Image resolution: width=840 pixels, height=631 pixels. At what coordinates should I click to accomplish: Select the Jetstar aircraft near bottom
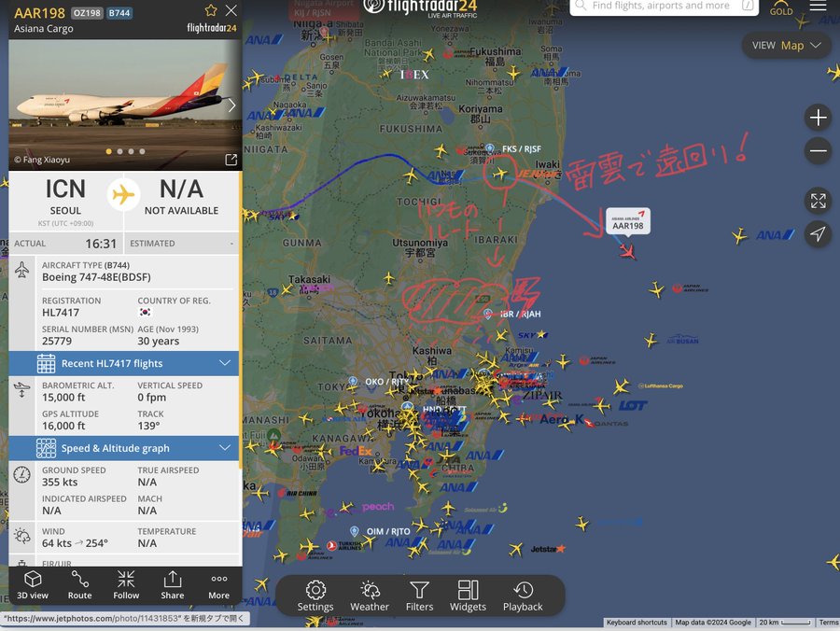tap(516, 549)
